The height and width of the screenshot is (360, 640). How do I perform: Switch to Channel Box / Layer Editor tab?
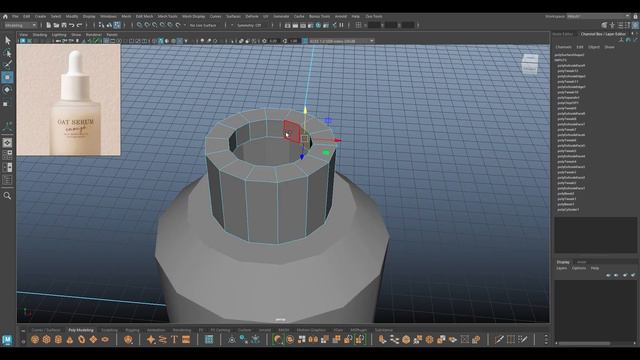tap(603, 34)
